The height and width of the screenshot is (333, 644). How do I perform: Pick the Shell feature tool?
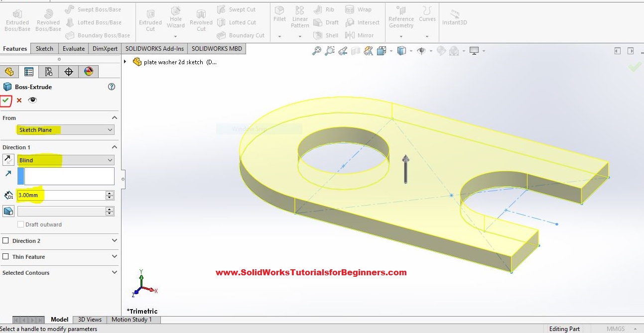coord(326,35)
